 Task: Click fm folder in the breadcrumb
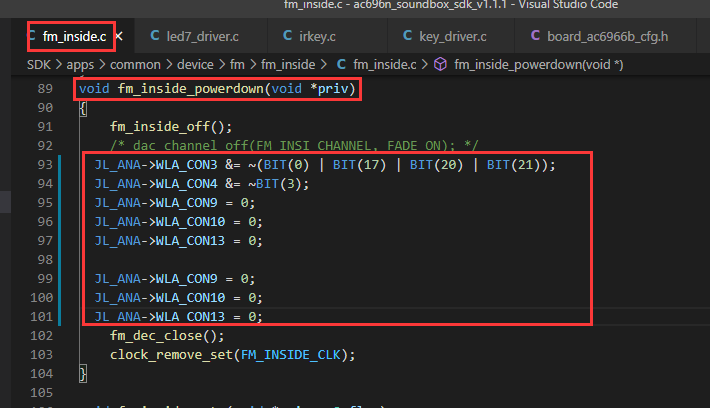pyautogui.click(x=237, y=65)
